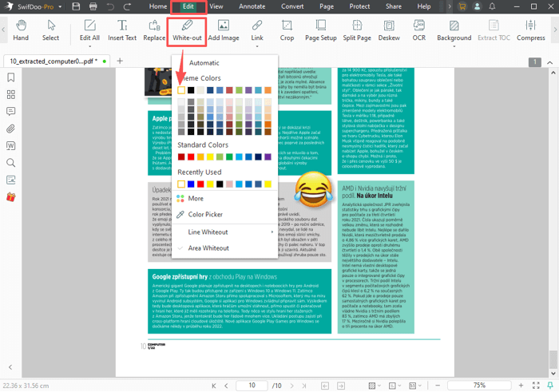This screenshot has height=392, width=559.
Task: Select the Hand tool
Action: pyautogui.click(x=21, y=30)
